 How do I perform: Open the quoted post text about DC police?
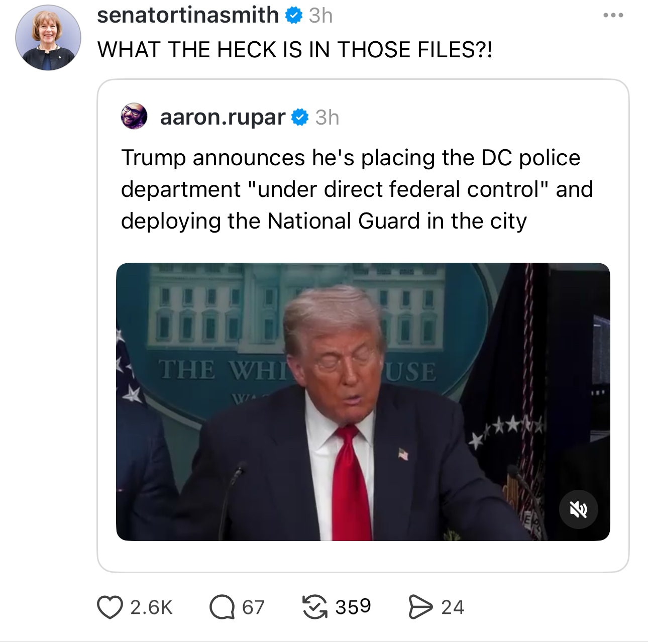[357, 189]
